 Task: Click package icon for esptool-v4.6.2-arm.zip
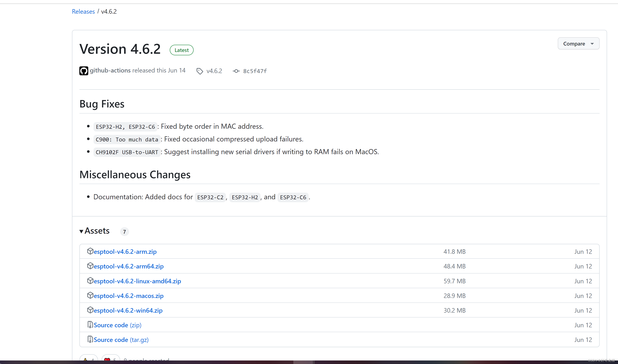pos(90,251)
